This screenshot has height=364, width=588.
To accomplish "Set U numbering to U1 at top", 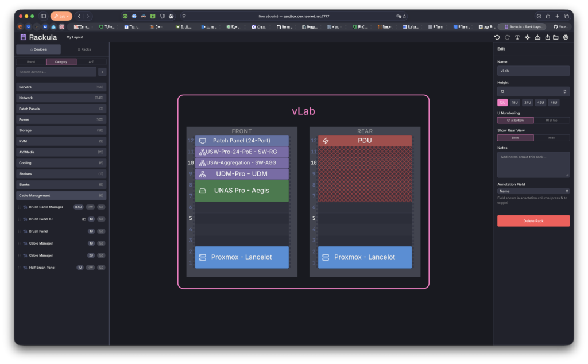I will pos(551,121).
